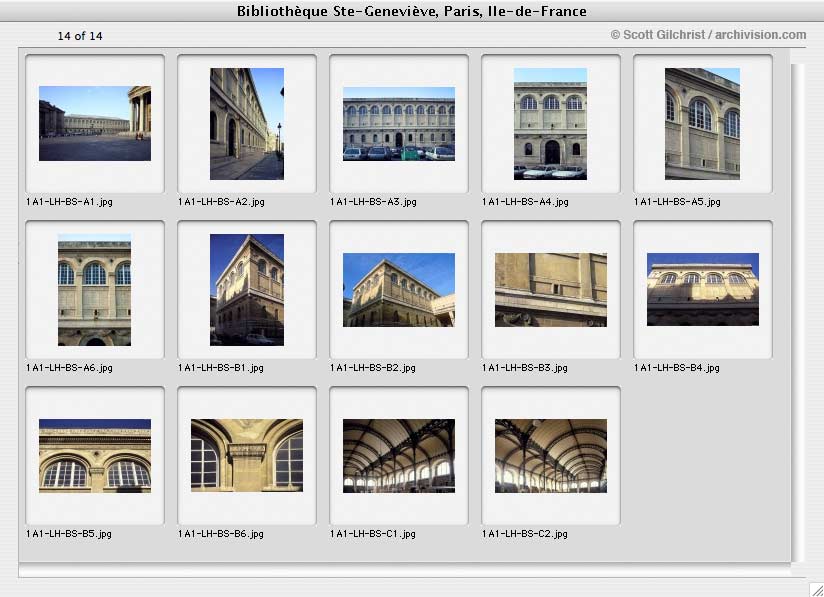The image size is (824, 597).
Task: Click the file name 1A1-LH-BS-A6.jpg
Action: 69,368
